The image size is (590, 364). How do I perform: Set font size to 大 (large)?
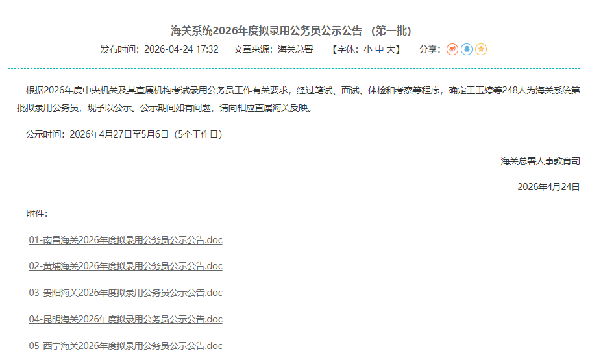pos(391,49)
